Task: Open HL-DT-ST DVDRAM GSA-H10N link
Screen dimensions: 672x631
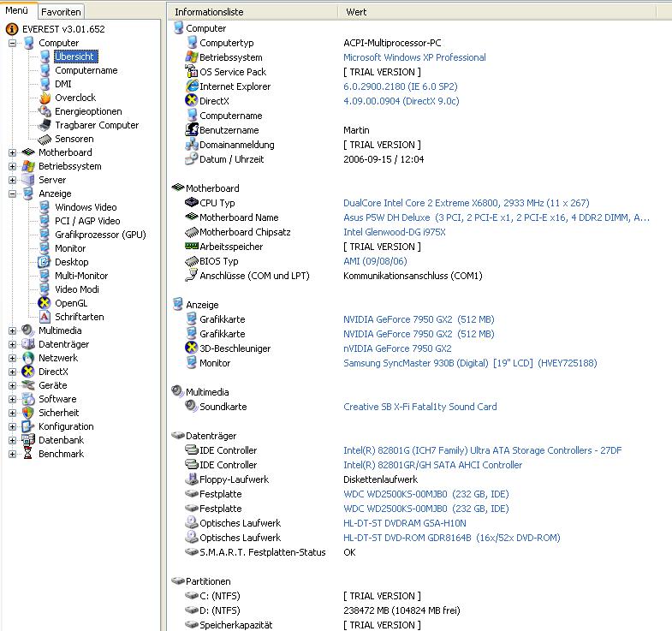Action: 405,523
